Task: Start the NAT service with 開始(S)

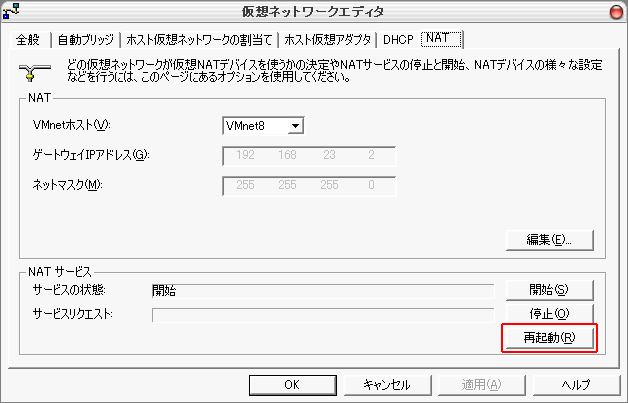Action: point(549,289)
